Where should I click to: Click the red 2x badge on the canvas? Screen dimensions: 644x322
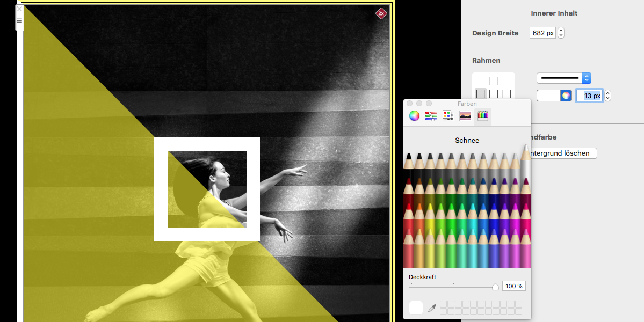click(381, 13)
